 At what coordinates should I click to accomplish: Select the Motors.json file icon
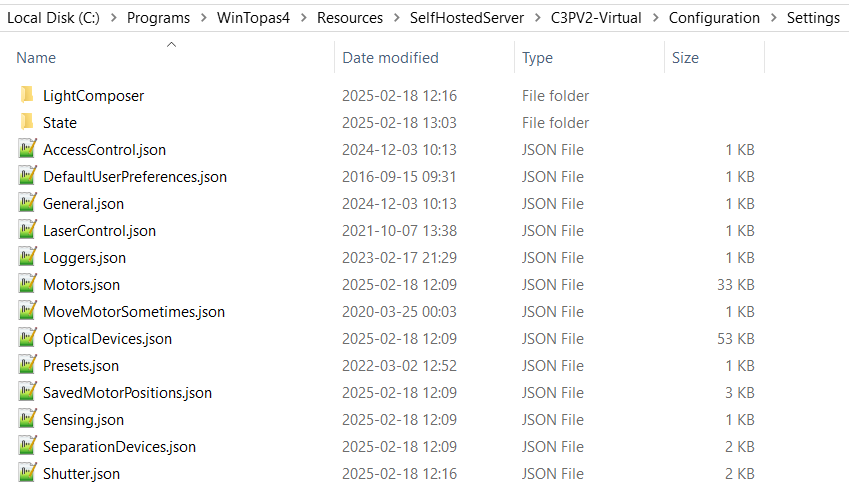[x=27, y=284]
